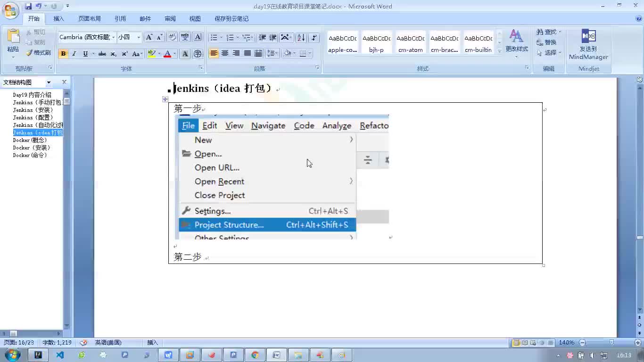Open the Mailings (邮件) tab
The width and height of the screenshot is (644, 362).
tap(145, 19)
